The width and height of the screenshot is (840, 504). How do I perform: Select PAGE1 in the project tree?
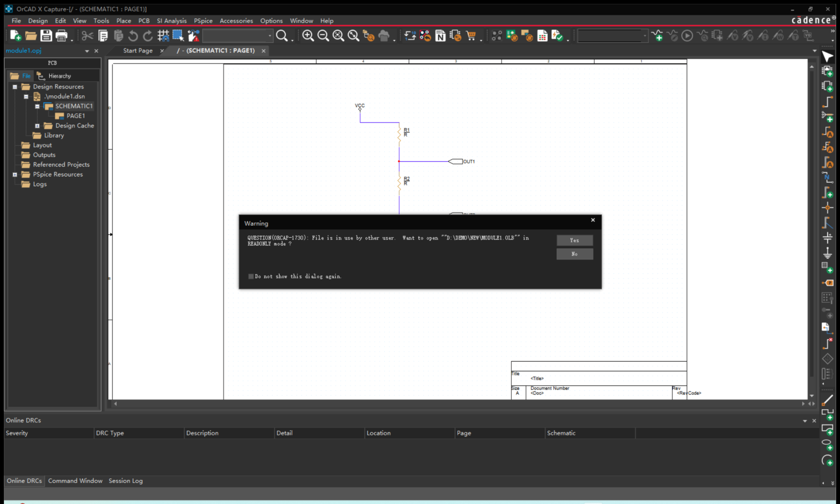pyautogui.click(x=75, y=116)
